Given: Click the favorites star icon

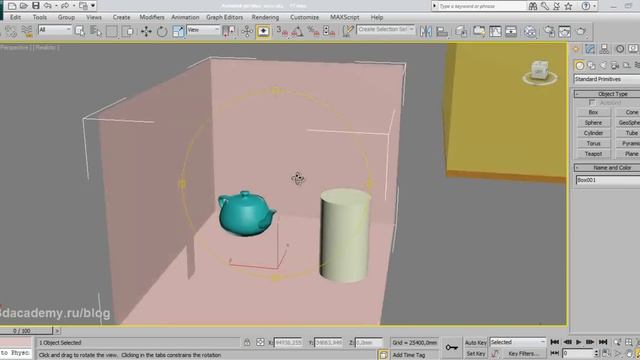Looking at the screenshot, I should (x=569, y=6).
